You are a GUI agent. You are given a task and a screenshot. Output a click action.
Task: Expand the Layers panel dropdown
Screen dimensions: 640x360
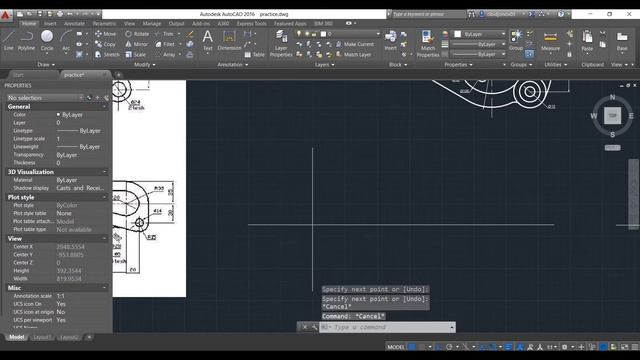pyautogui.click(x=324, y=64)
